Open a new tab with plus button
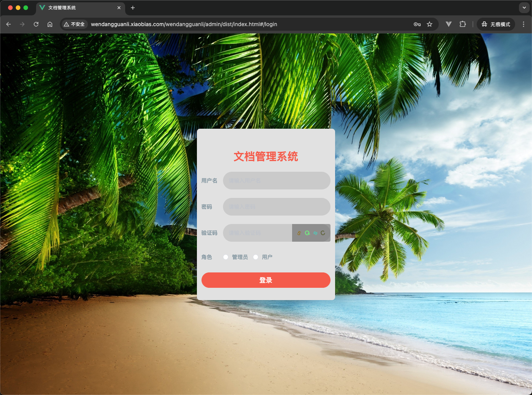The height and width of the screenshot is (395, 532). pyautogui.click(x=133, y=8)
